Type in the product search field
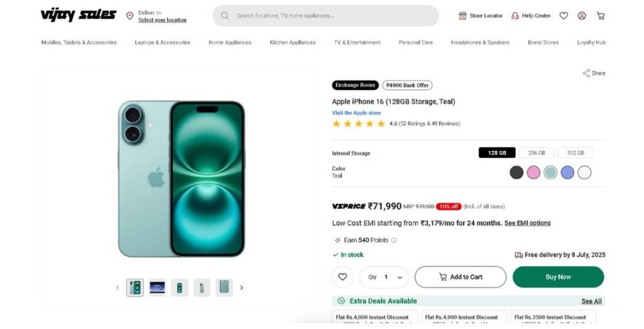 pos(333,16)
